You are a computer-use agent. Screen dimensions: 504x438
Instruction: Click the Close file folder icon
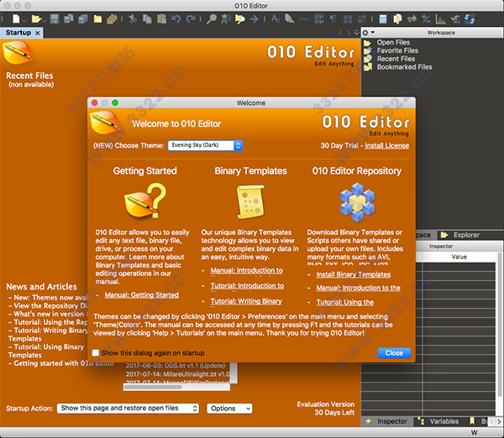click(x=97, y=19)
